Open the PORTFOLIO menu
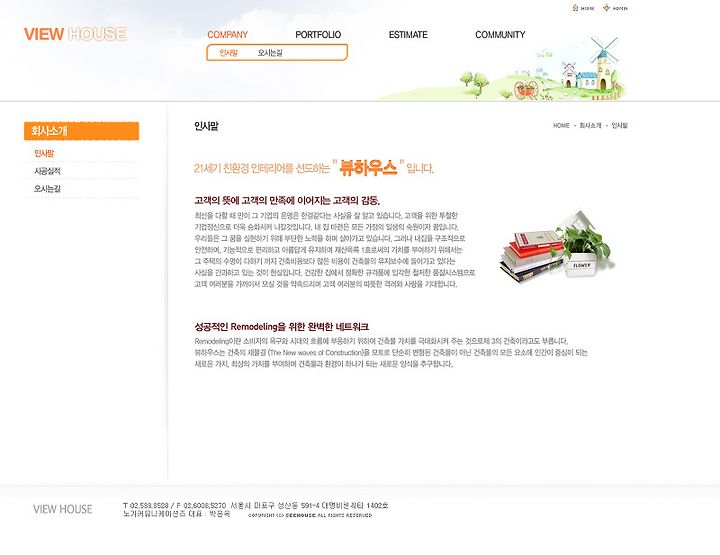 click(318, 34)
